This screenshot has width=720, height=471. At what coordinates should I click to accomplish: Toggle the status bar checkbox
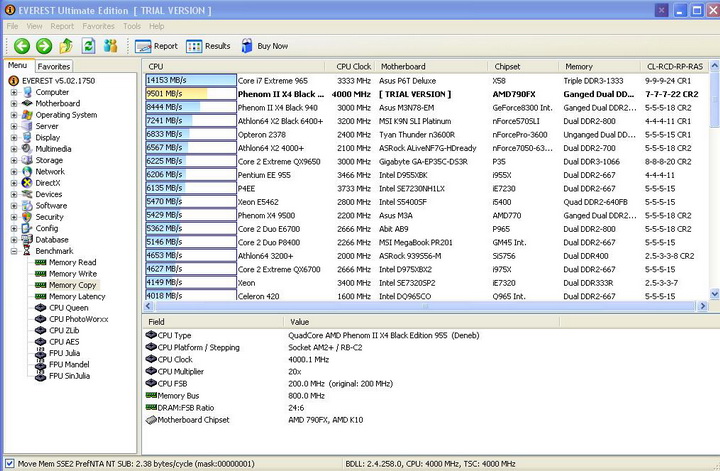coord(9,464)
